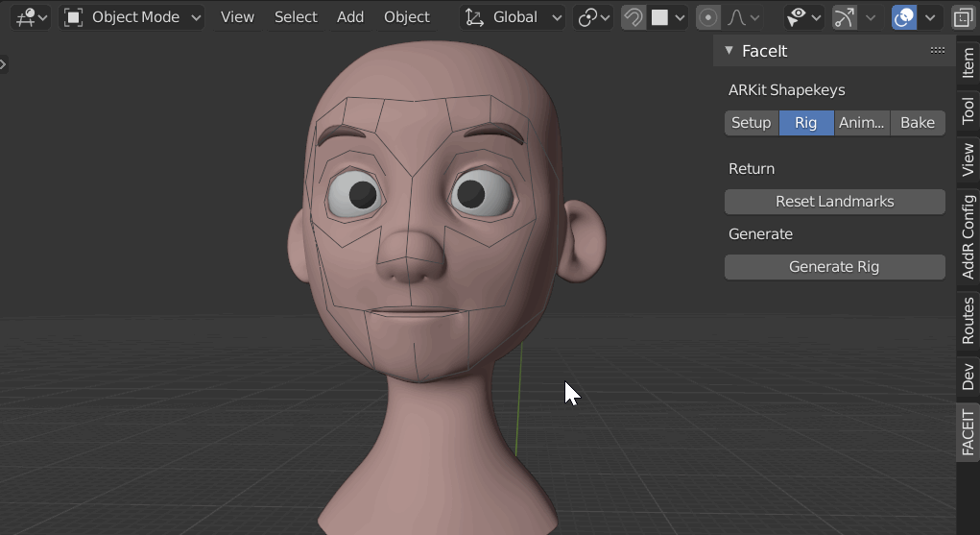
Task: Select the FACEIT sidebar tab
Action: tap(968, 432)
